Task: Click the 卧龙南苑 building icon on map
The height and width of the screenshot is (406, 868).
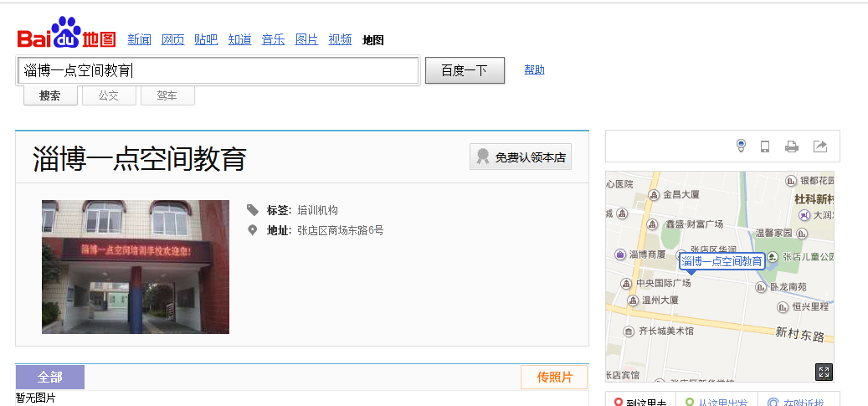Action: point(761,287)
